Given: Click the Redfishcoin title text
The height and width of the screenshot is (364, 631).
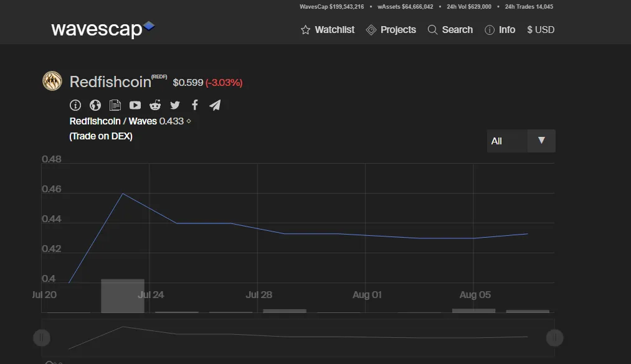Looking at the screenshot, I should [110, 82].
